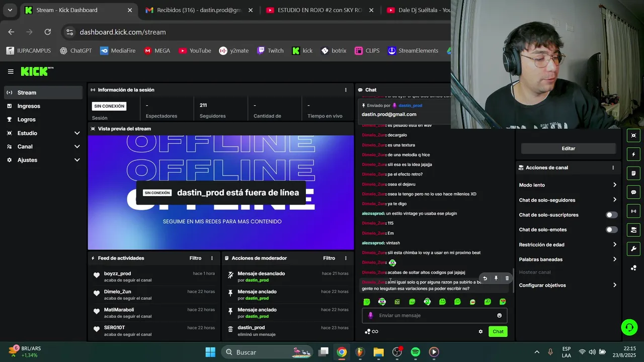Select Logros in the left sidebar

coord(43,120)
